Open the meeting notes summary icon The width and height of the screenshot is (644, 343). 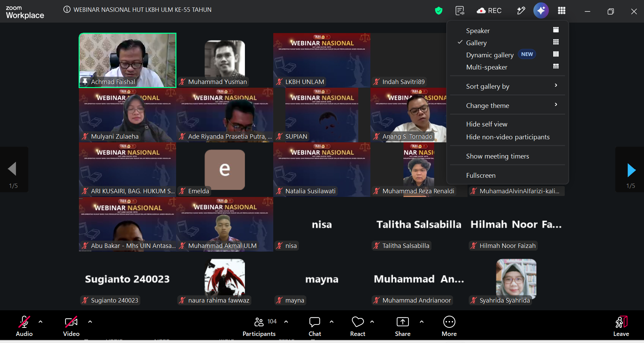tap(460, 11)
